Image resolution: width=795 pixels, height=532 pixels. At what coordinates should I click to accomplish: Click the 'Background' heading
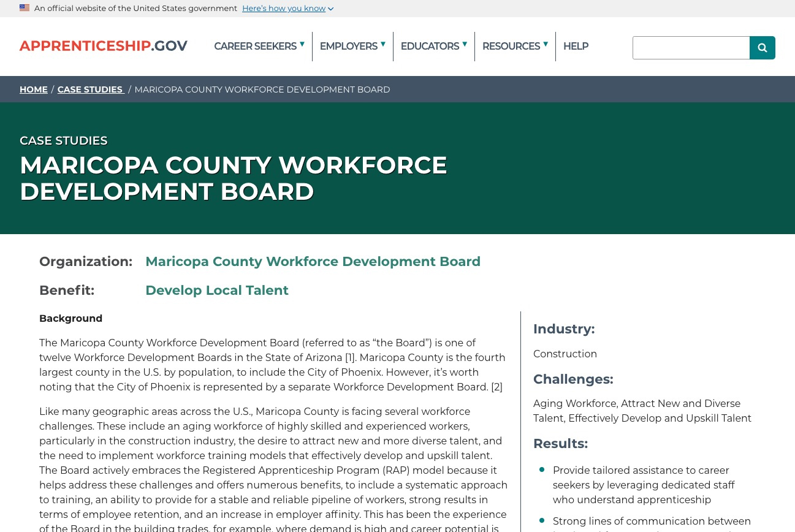click(70, 319)
